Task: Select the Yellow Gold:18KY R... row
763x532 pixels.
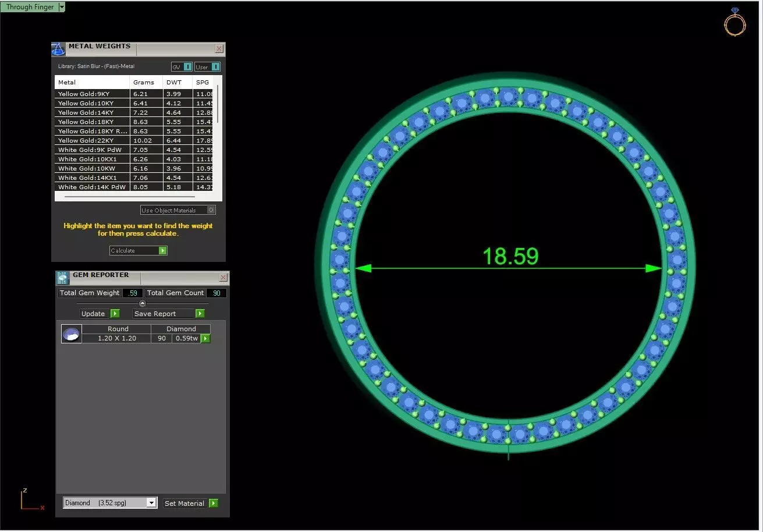Action: [x=134, y=131]
